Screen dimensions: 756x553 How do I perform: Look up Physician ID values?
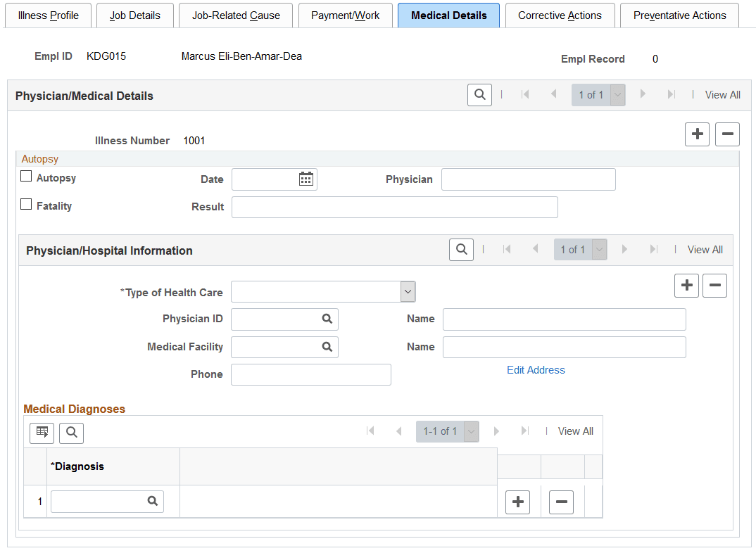(327, 319)
